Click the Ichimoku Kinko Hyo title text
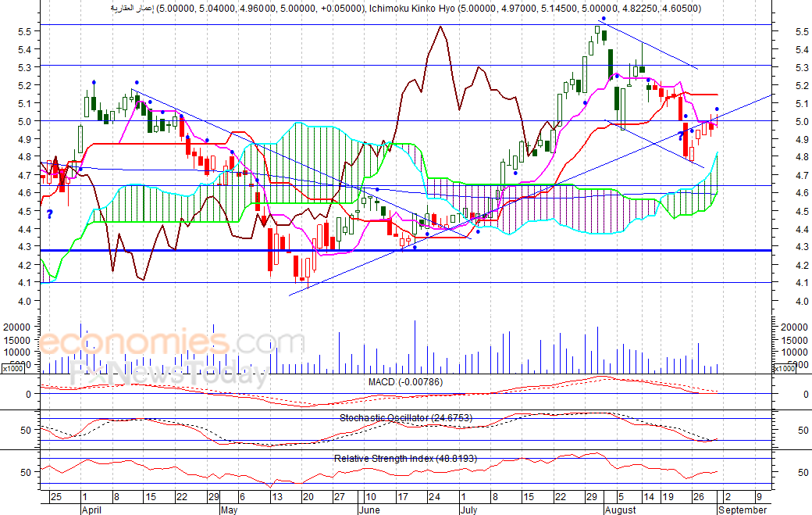Viewport: 812px width, 515px height. tap(412, 9)
